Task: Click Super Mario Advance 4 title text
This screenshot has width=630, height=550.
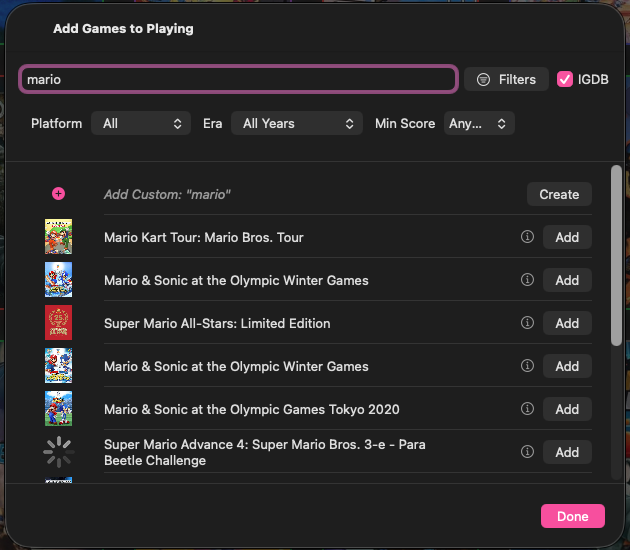Action: 265,452
